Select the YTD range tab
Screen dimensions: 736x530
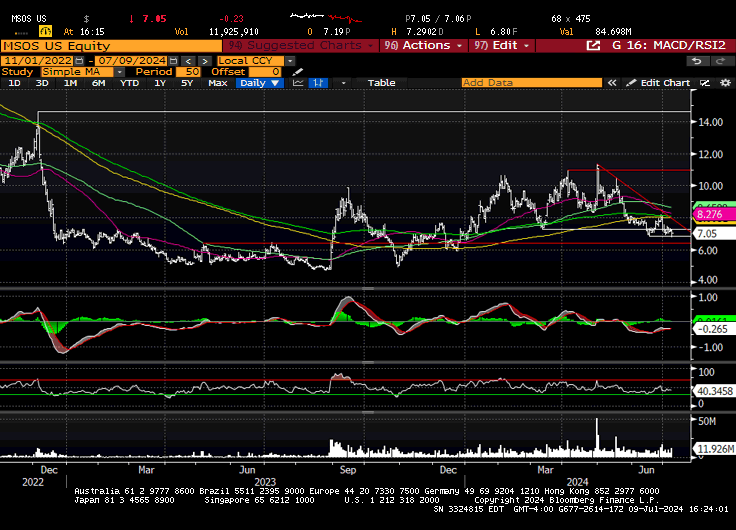pos(130,83)
